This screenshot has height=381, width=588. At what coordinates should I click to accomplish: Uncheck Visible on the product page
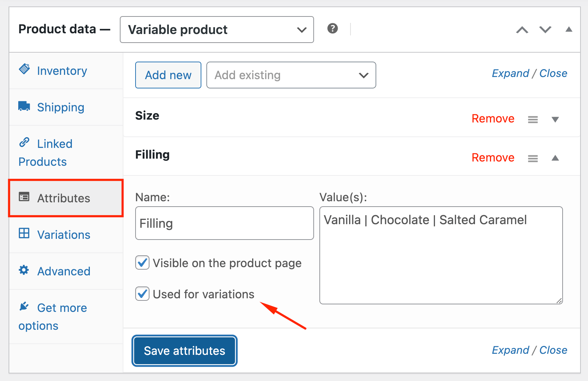pyautogui.click(x=142, y=263)
